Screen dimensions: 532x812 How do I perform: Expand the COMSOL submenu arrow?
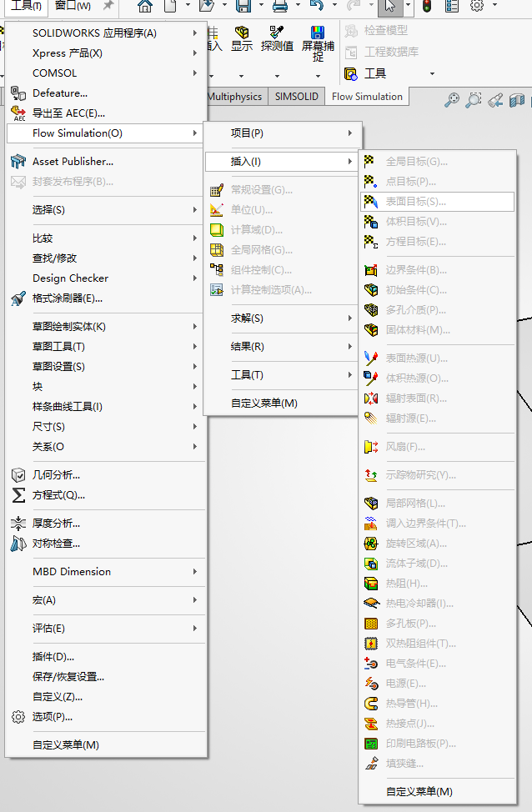coord(195,73)
